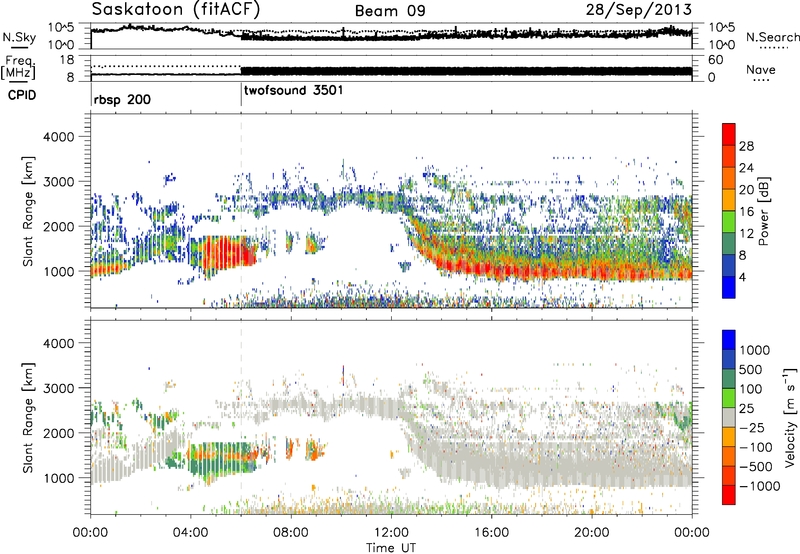Click the 12:00 time axis tick label
This screenshot has height=554, width=800.
pos(391,533)
